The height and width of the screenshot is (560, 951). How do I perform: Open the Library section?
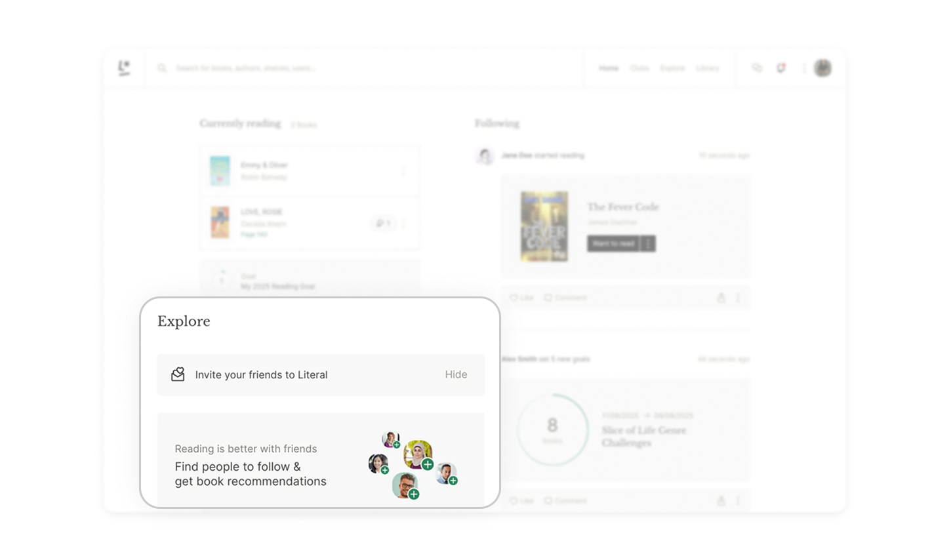click(708, 68)
